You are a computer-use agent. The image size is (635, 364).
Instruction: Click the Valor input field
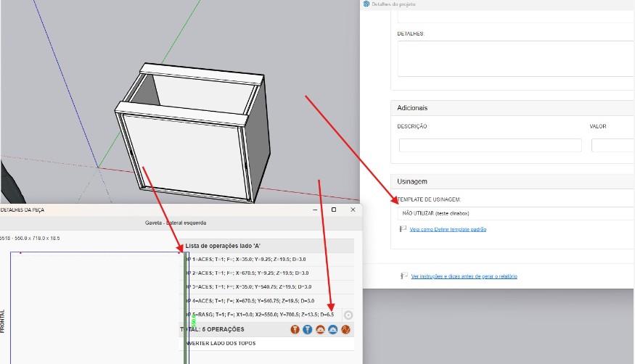click(613, 145)
